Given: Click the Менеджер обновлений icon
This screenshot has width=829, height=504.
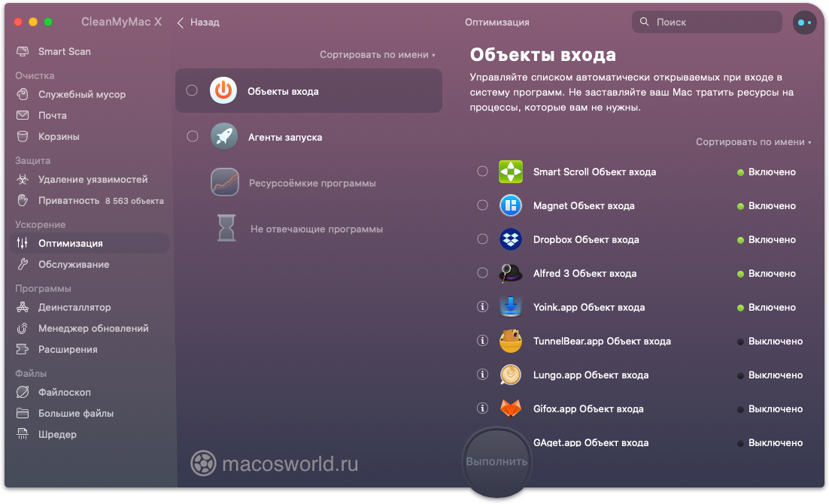Looking at the screenshot, I should coord(23,329).
